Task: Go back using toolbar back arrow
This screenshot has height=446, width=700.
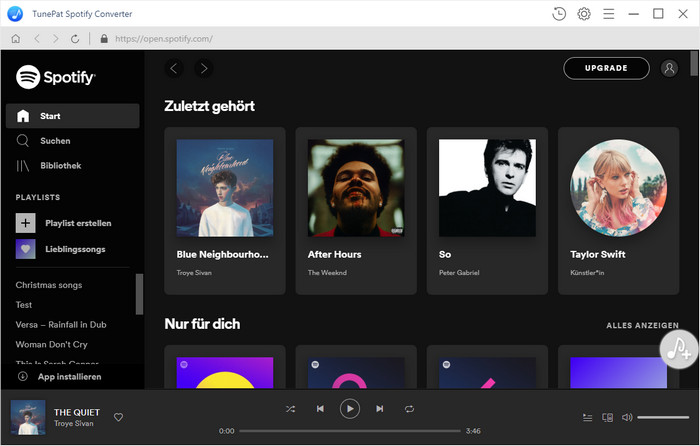Action: tap(37, 39)
